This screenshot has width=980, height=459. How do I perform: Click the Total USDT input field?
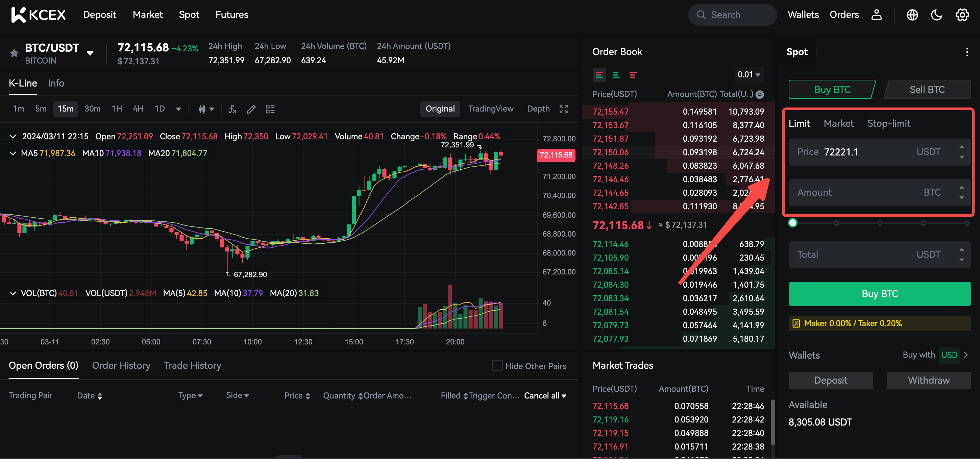[x=880, y=255]
